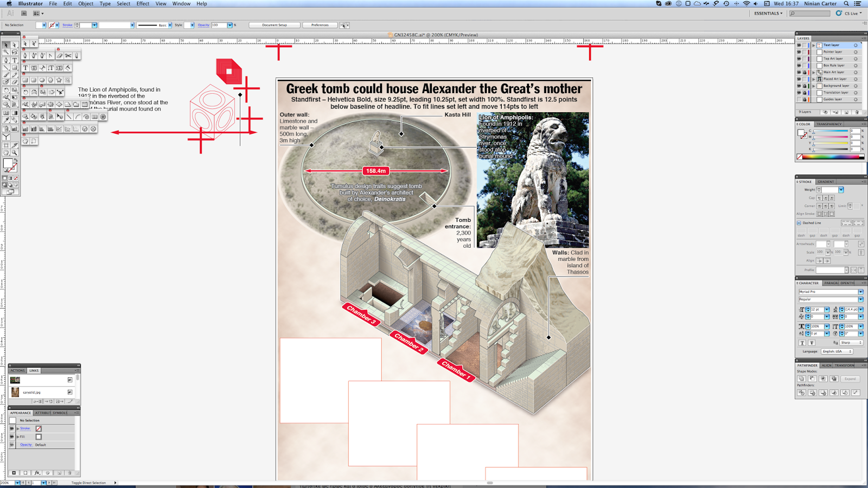Enable the Dashed Line checkbox
The image size is (868, 488).
pos(799,223)
